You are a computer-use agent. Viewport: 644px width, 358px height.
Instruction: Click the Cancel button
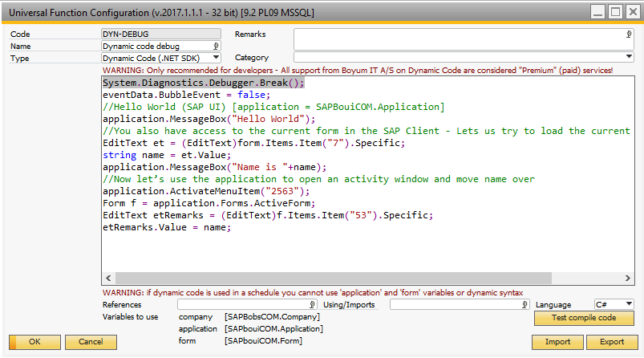[91, 342]
